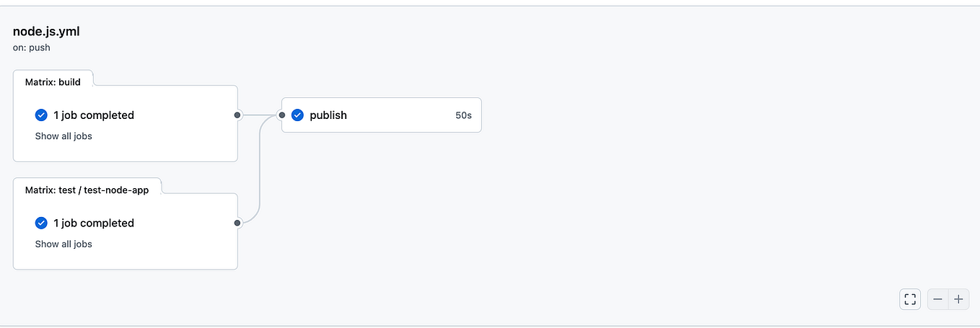Image resolution: width=980 pixels, height=328 pixels.
Task: Click the publish job input connector dot
Action: [x=281, y=115]
